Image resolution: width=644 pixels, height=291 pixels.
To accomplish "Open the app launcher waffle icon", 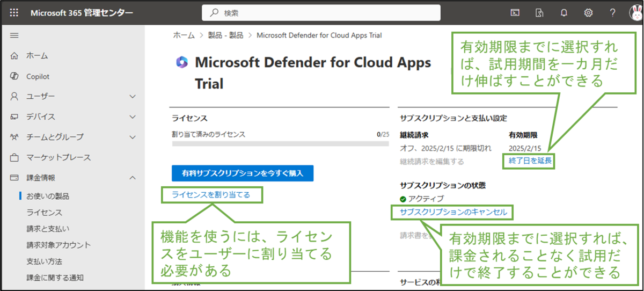I will [14, 13].
